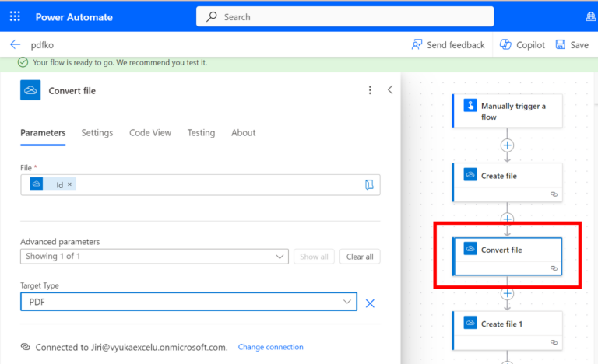Switch to the Settings tab
This screenshot has height=364, width=598.
tap(97, 133)
